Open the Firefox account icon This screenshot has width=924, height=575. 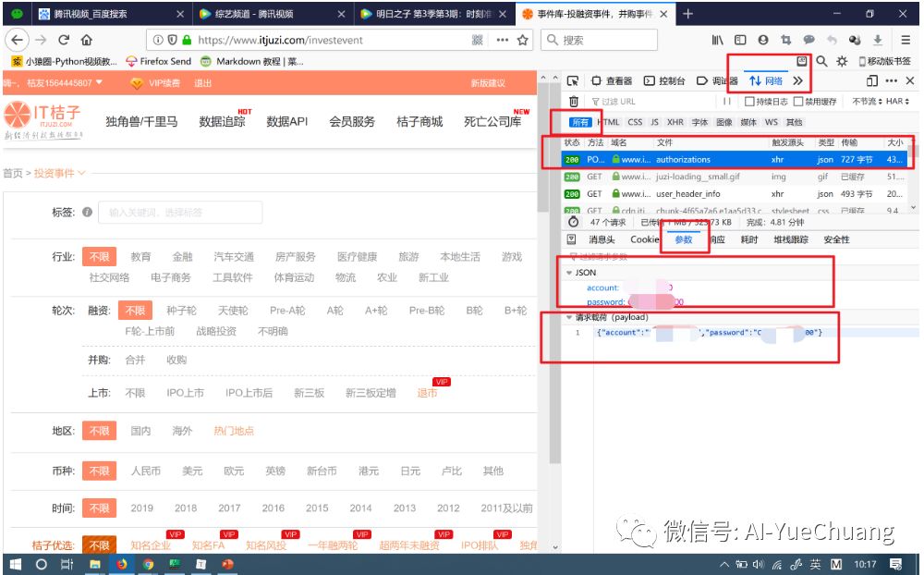(763, 40)
